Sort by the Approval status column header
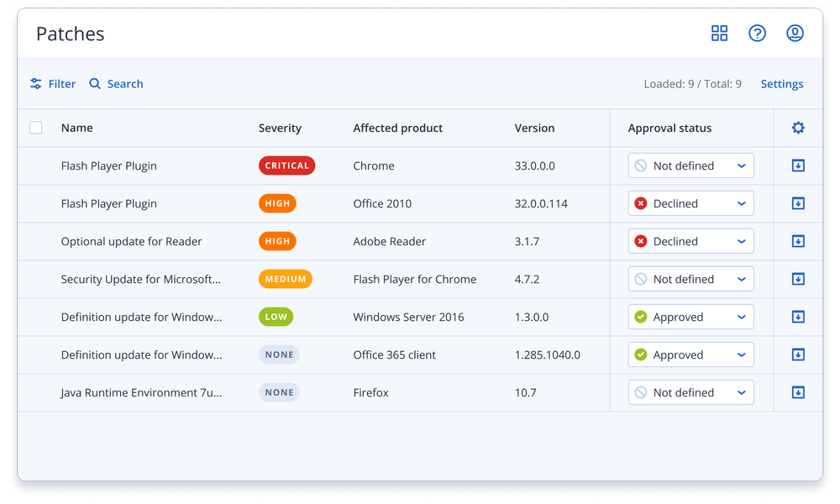This screenshot has width=840, height=504. tap(669, 128)
